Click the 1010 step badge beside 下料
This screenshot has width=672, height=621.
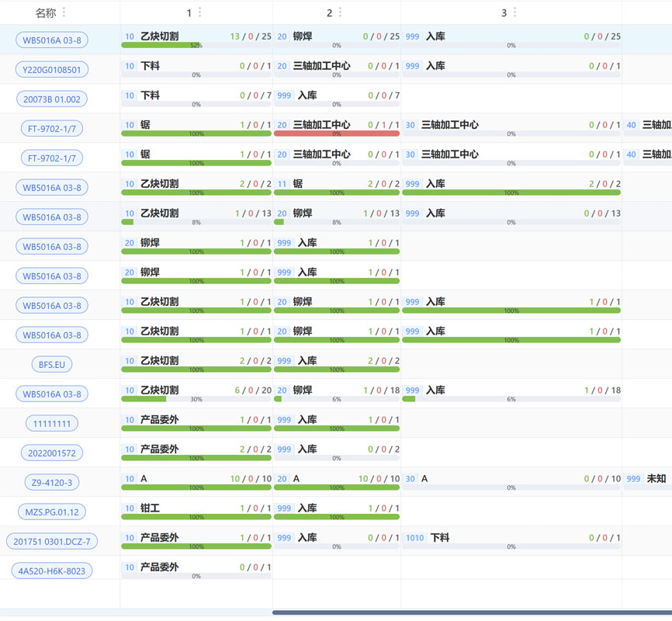[415, 538]
